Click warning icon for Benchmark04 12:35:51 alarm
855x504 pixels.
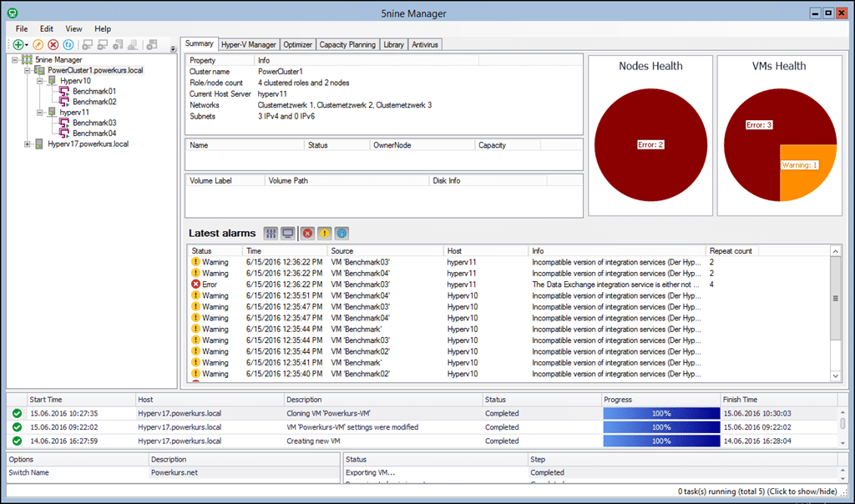coord(195,295)
